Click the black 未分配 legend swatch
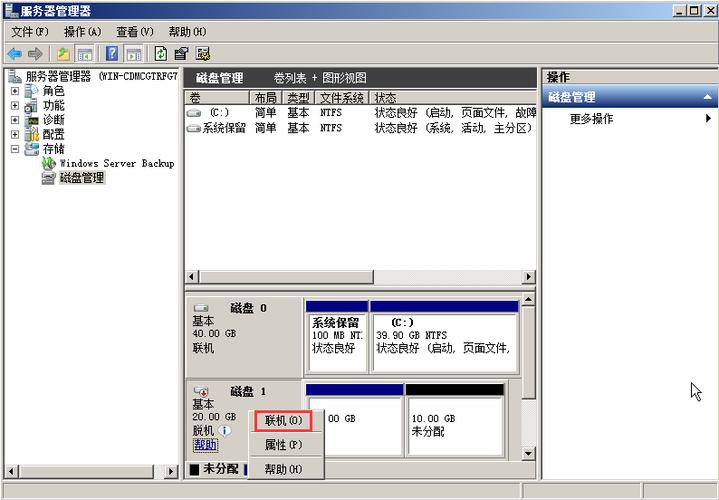The height and width of the screenshot is (500, 719). coord(194,469)
